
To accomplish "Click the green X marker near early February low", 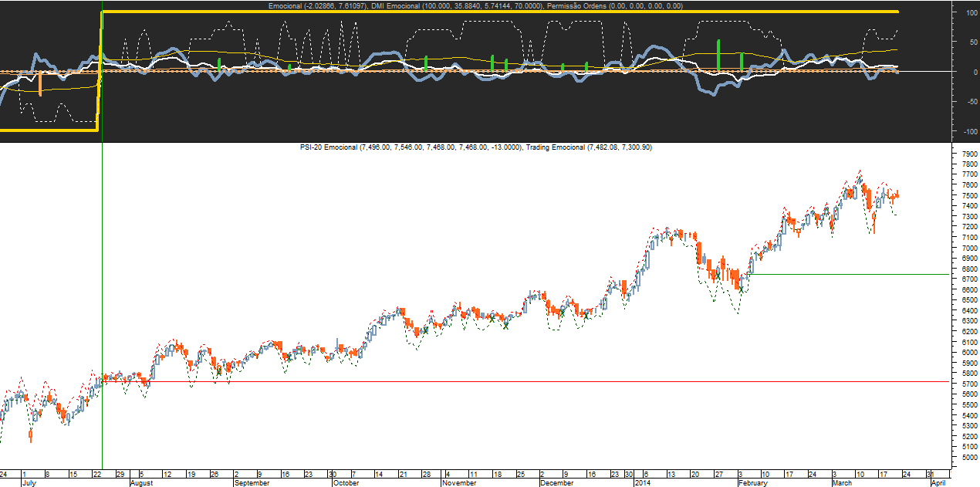I will tap(741, 289).
